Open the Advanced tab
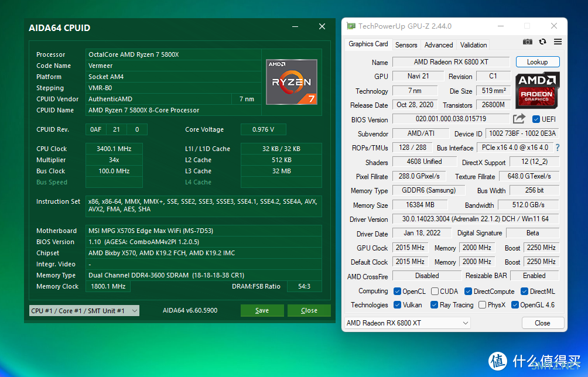Viewport: 588px width, 377px height. click(439, 45)
